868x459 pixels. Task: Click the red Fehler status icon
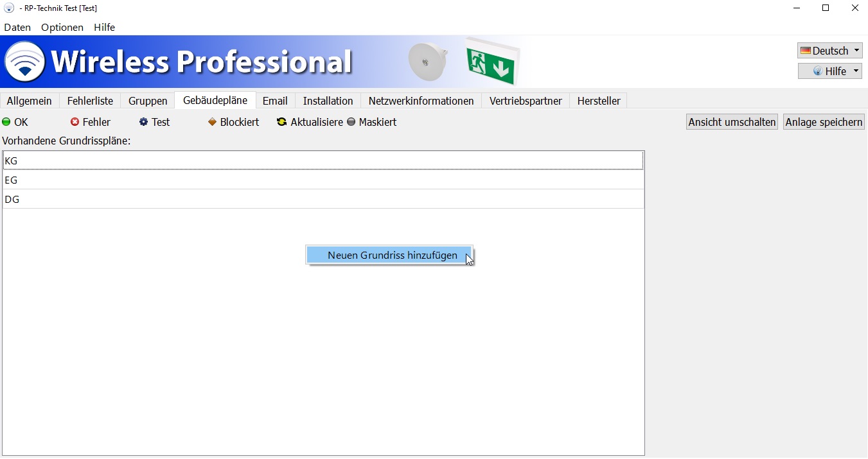pos(75,122)
